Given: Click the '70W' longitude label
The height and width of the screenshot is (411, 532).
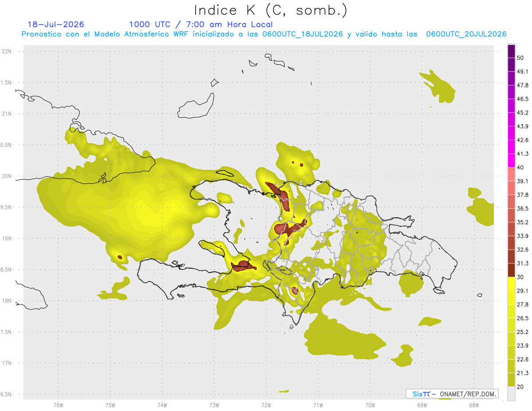Looking at the screenshot, I should [x=370, y=405].
